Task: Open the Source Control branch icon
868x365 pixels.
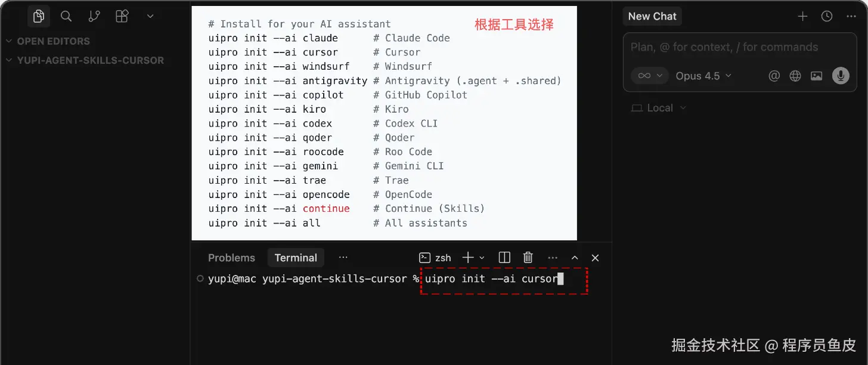Action: pos(94,16)
